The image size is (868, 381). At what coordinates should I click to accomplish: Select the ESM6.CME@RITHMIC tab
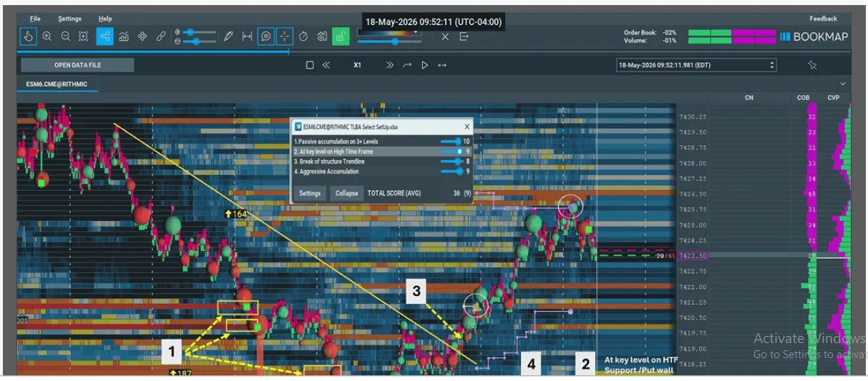(x=57, y=84)
